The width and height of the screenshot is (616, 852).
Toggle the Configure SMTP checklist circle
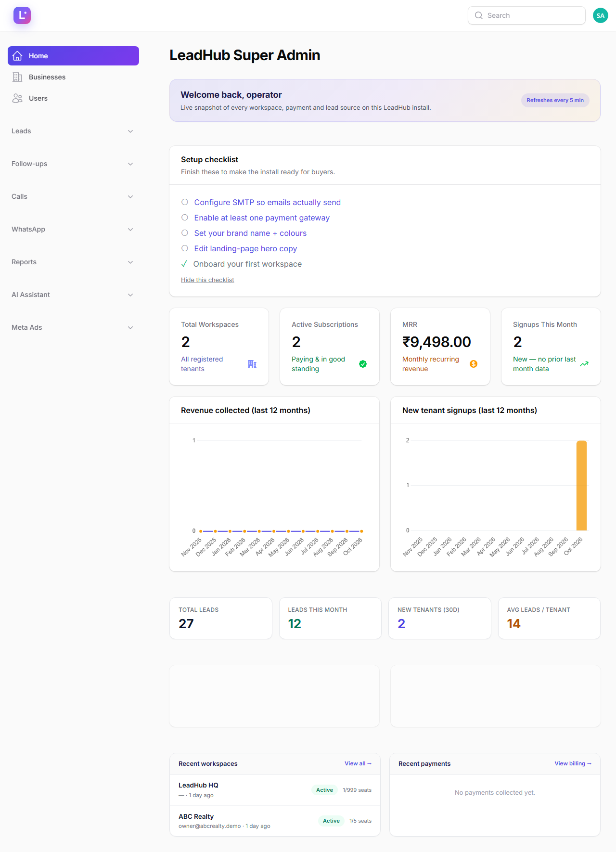[185, 202]
